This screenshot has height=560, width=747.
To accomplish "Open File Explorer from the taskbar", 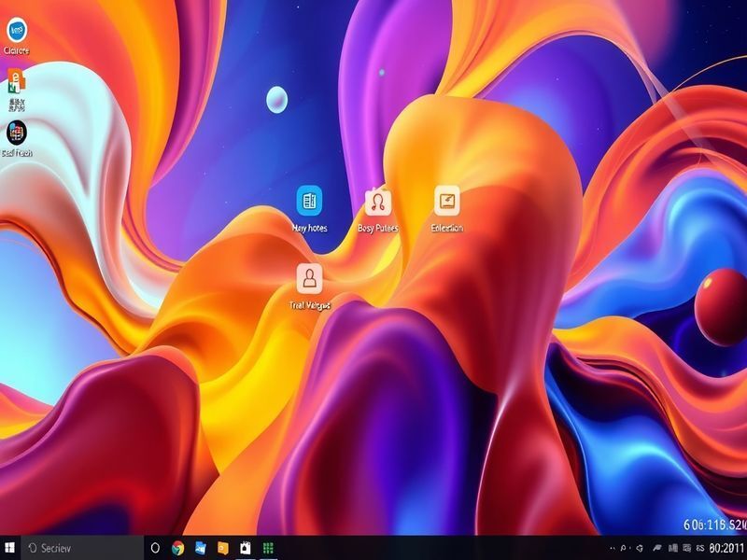I will (222, 547).
